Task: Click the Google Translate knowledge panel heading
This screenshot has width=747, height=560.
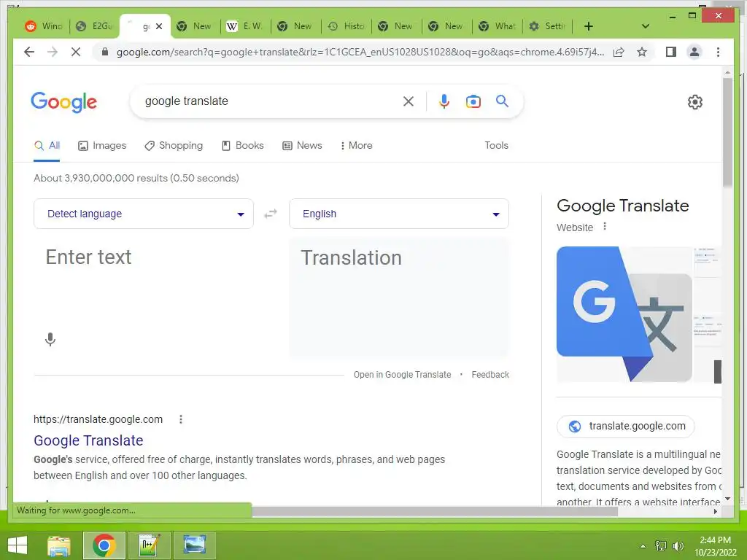Action: tap(623, 206)
